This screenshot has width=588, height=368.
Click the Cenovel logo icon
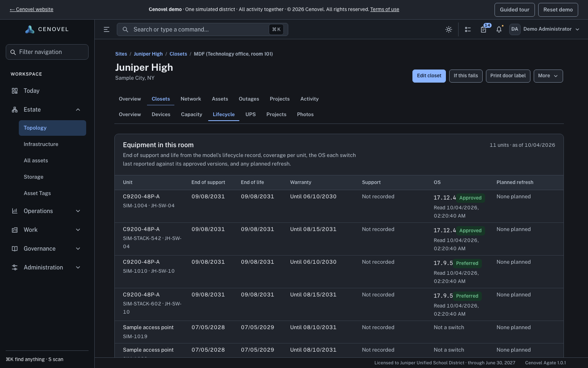coord(29,29)
